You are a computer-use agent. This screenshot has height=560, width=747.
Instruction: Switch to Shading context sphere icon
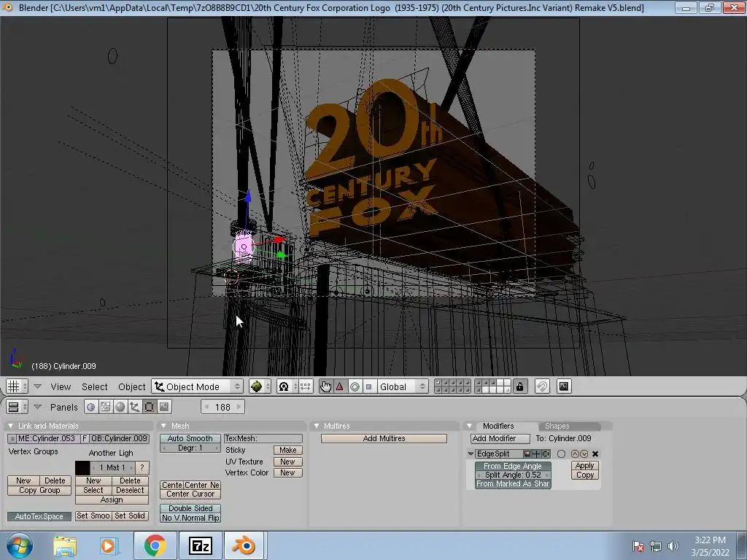tap(120, 407)
